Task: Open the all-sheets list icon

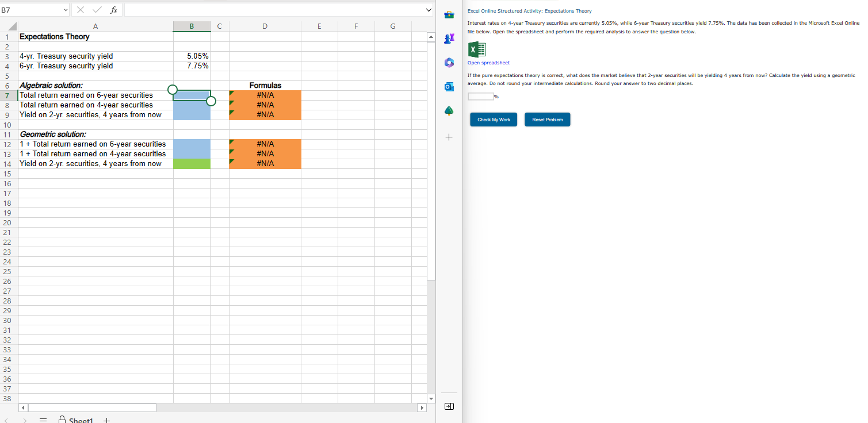Action: click(42, 420)
